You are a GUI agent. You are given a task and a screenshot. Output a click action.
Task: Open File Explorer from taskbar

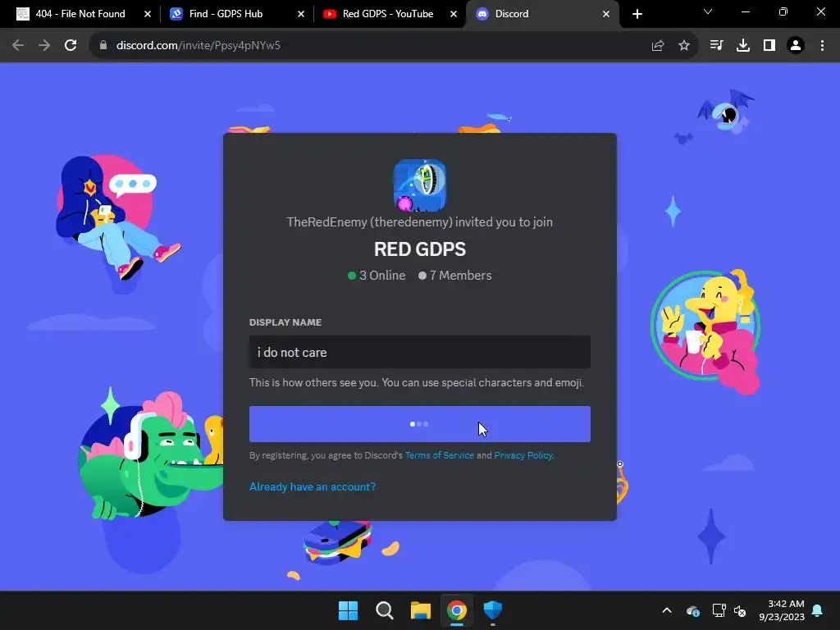tap(421, 610)
